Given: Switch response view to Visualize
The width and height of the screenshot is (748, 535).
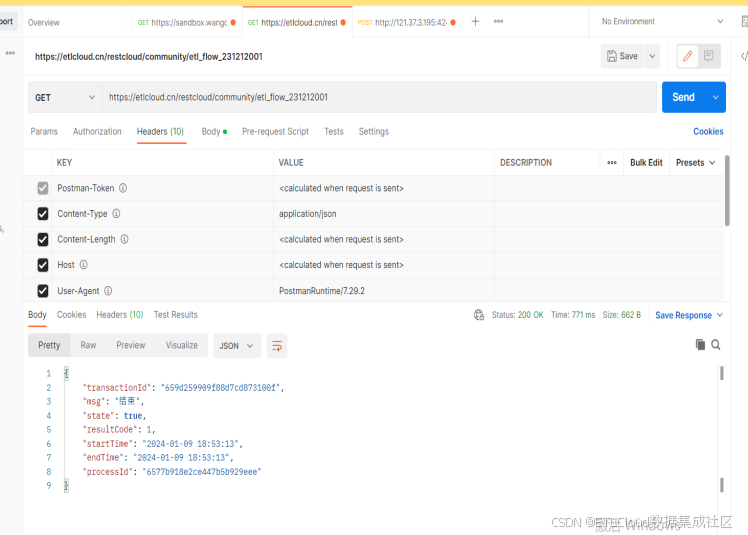Looking at the screenshot, I should point(182,345).
